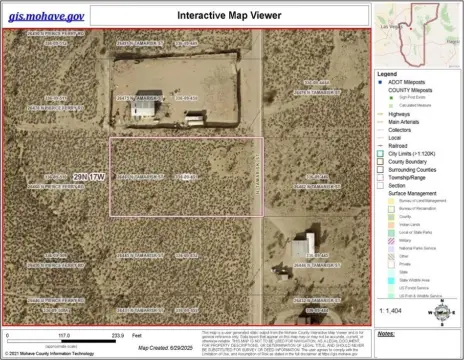Click the 29N 17W township label

click(x=89, y=177)
